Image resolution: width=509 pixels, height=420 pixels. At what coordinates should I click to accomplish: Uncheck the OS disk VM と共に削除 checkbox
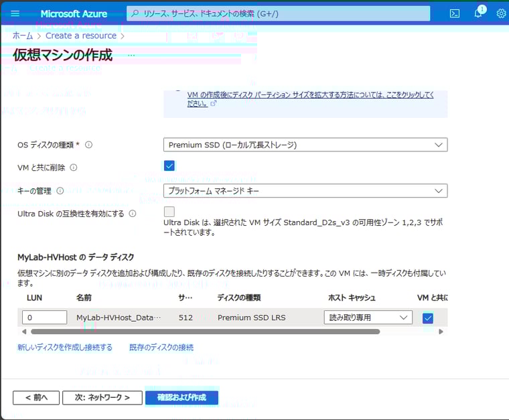coord(169,165)
